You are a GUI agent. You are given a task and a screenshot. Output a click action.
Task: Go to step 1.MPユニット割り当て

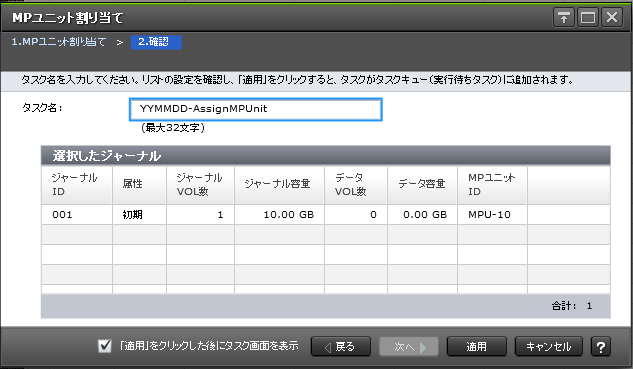59,42
